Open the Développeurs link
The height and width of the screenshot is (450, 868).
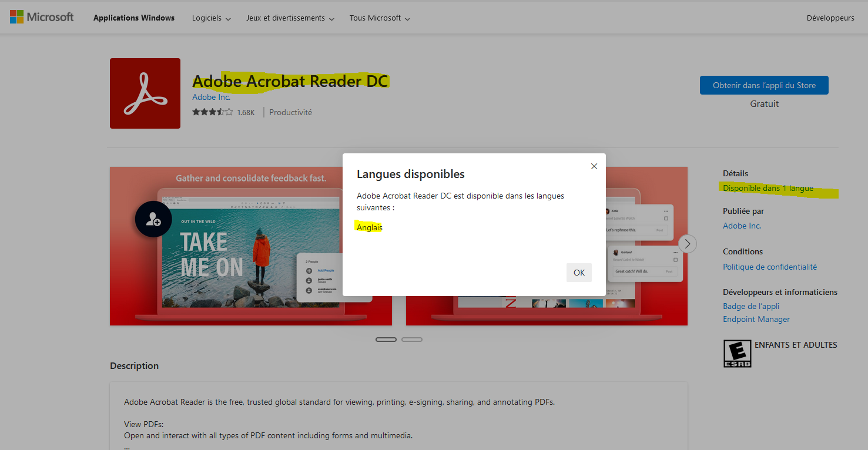pyautogui.click(x=830, y=18)
